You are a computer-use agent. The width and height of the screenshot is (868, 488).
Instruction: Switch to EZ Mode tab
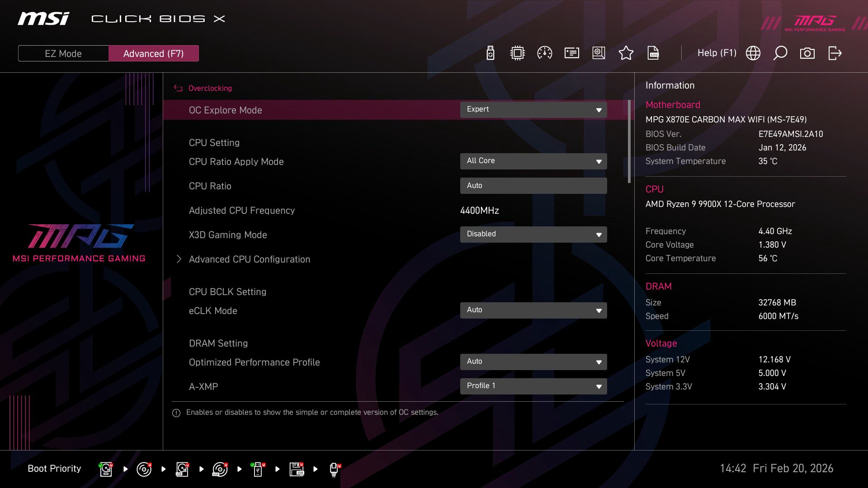click(63, 53)
